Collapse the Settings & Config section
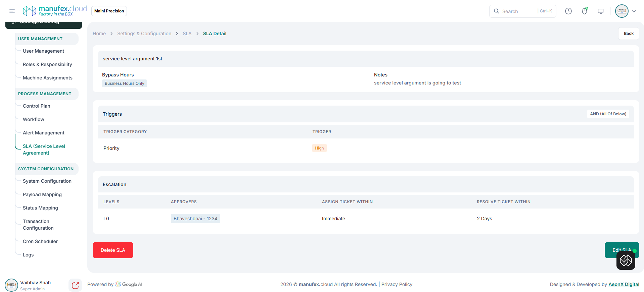The height and width of the screenshot is (292, 644). tap(44, 23)
